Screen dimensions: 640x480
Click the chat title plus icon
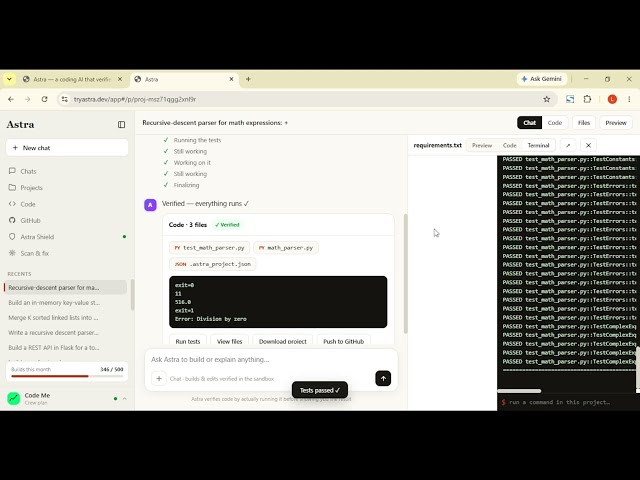[286, 123]
